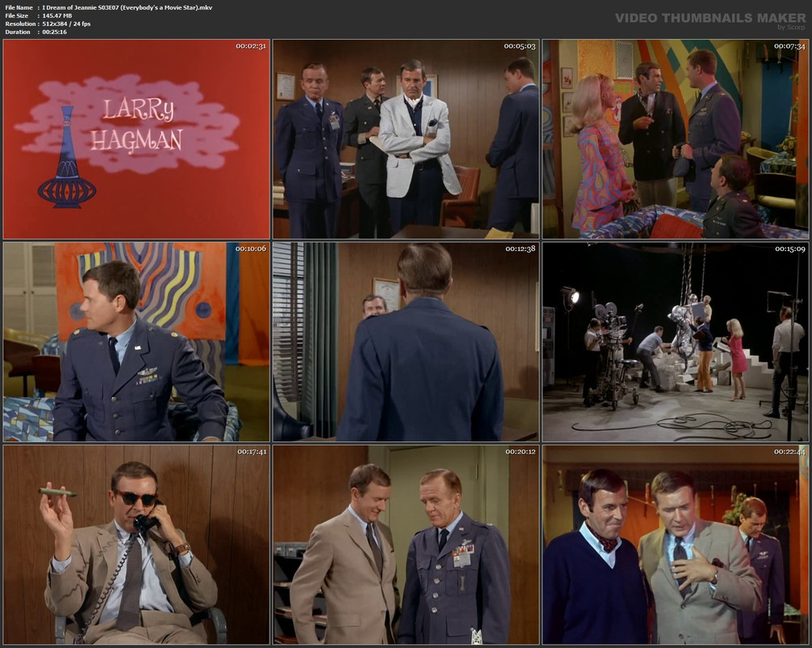
Task: Click the 00:07:34 timestamp label
Action: 789,46
